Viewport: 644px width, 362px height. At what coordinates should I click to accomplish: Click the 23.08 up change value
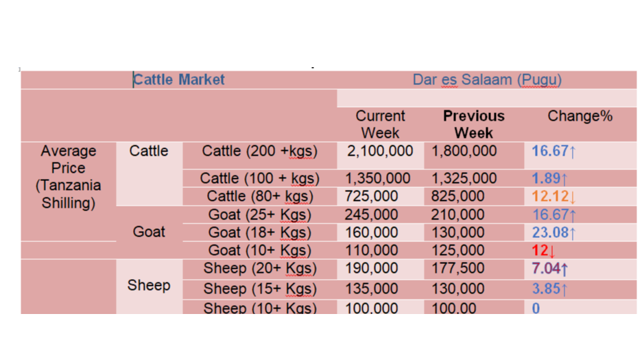tap(553, 232)
